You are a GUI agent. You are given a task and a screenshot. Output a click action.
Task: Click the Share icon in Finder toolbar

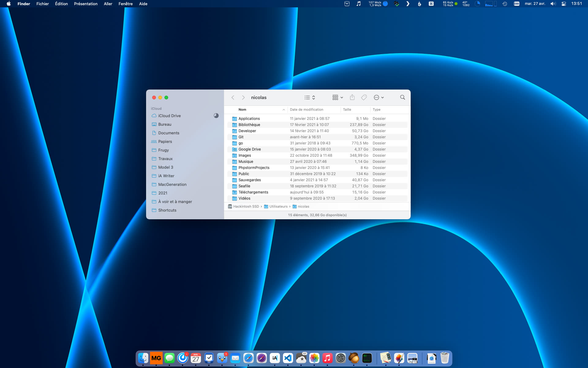tap(352, 98)
